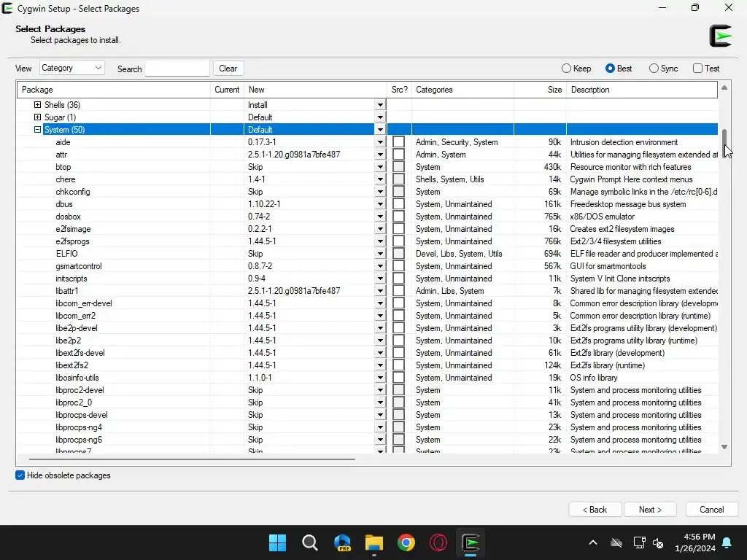Check source box for dosbox package
Viewport: 747px width, 560px height.
click(x=399, y=216)
